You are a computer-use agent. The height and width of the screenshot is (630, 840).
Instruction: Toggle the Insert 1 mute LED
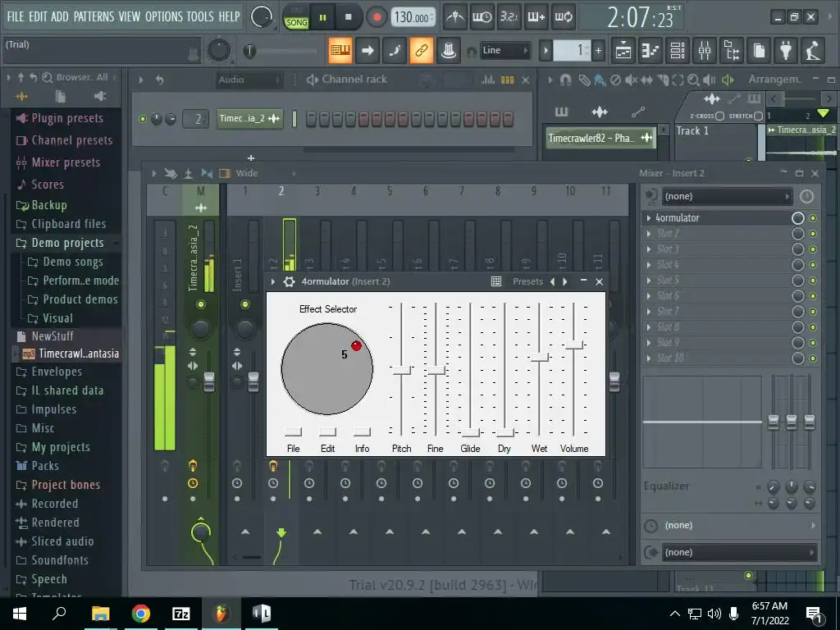[244, 304]
